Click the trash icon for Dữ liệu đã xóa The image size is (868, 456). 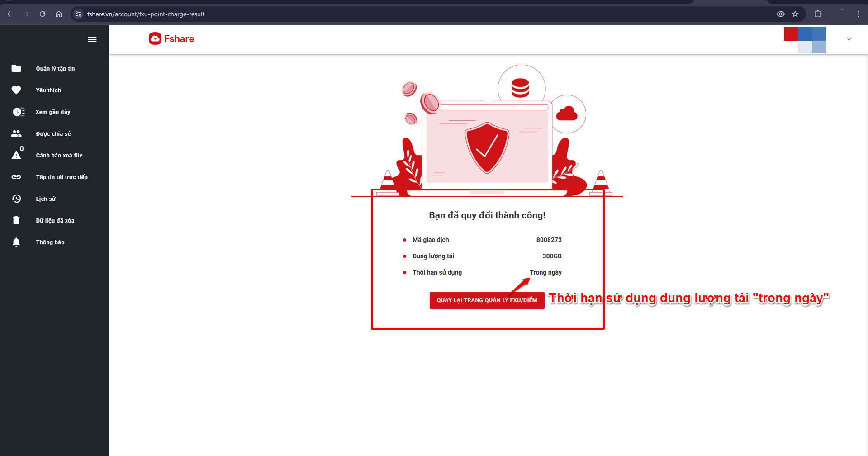point(16,220)
